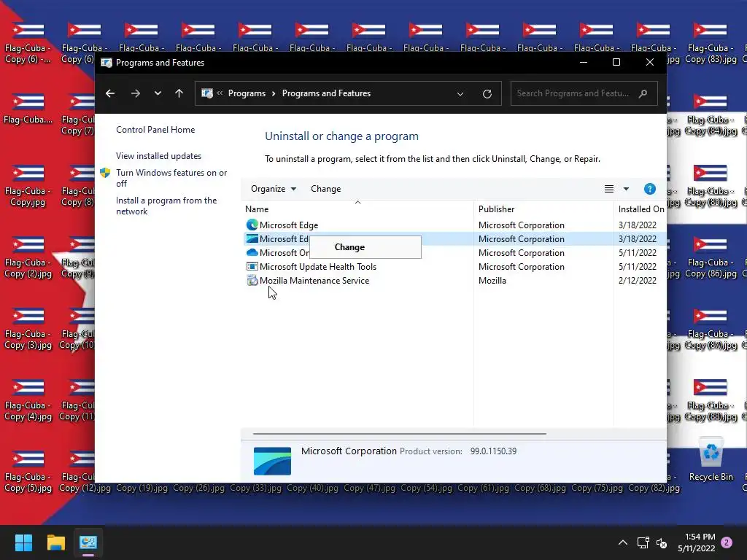747x560 pixels.
Task: Open the Organize dropdown menu
Action: (274, 189)
